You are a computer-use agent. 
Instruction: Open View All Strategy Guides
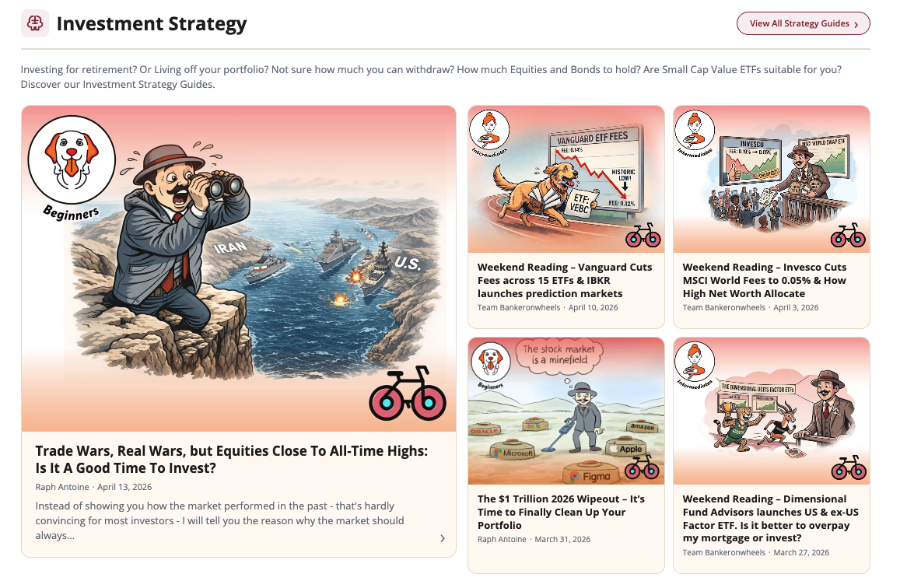click(804, 23)
